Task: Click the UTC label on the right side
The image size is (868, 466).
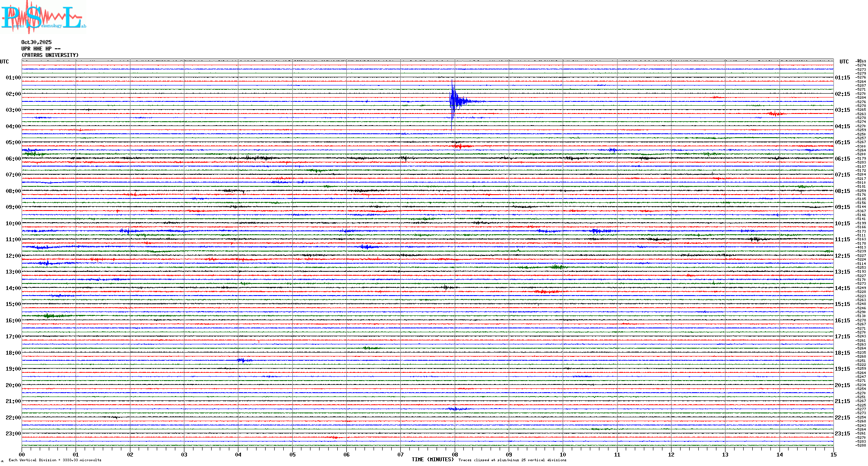Action: pyautogui.click(x=844, y=62)
